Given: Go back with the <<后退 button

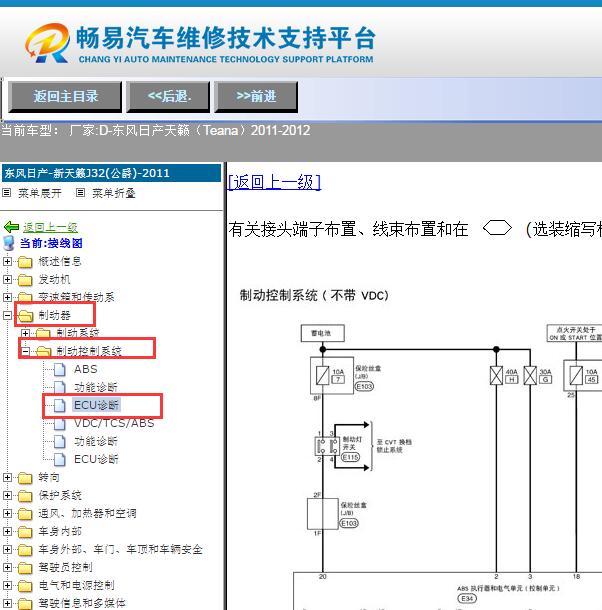Looking at the screenshot, I should click(168, 96).
